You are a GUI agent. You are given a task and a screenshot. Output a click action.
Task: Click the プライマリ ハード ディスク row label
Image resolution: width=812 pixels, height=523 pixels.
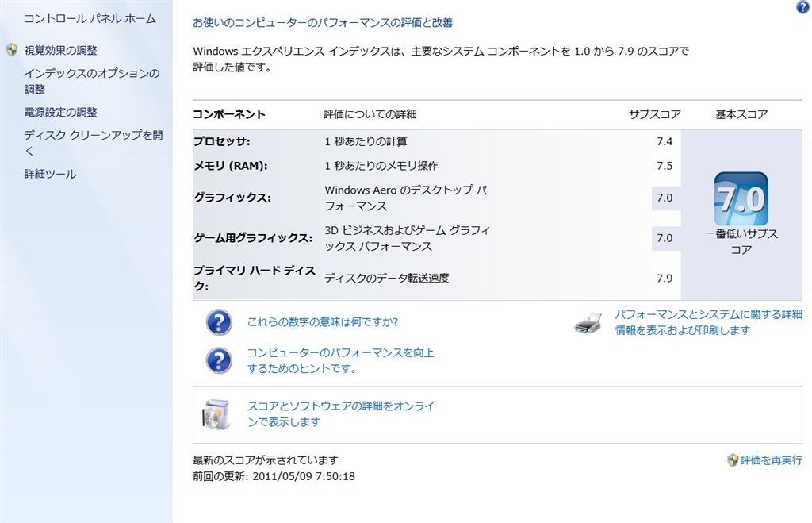click(x=255, y=278)
